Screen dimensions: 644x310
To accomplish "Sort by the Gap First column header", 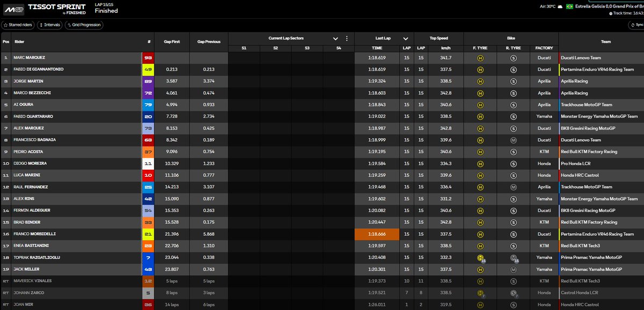I will (172, 41).
